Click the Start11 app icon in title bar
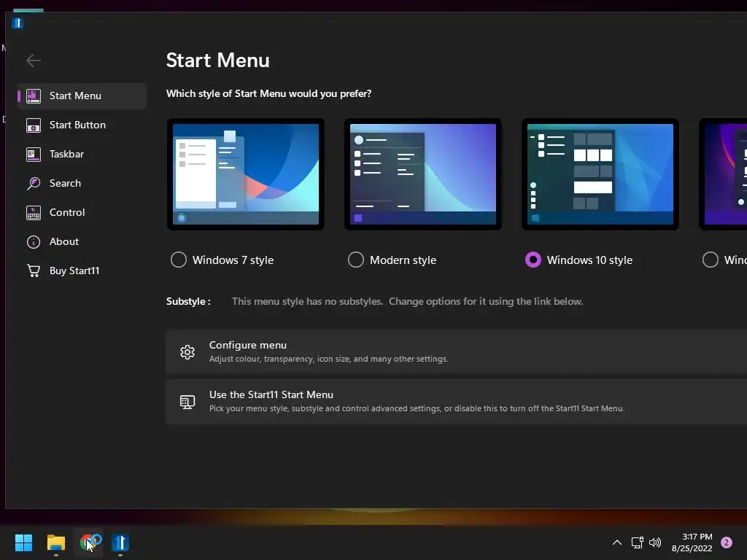Screen dimensions: 747x560 (x=18, y=23)
